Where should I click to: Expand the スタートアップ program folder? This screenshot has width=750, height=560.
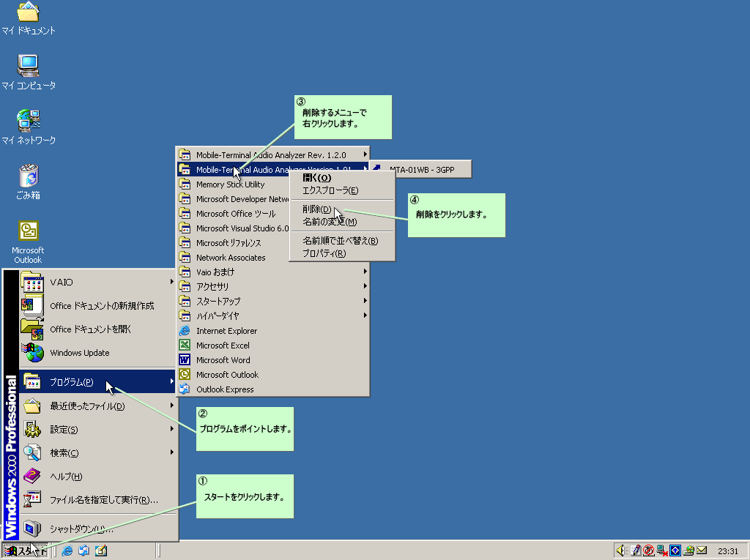273,302
